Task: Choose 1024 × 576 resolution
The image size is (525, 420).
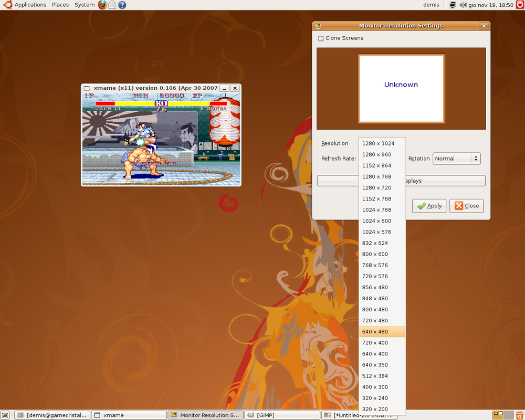Action: click(x=382, y=232)
